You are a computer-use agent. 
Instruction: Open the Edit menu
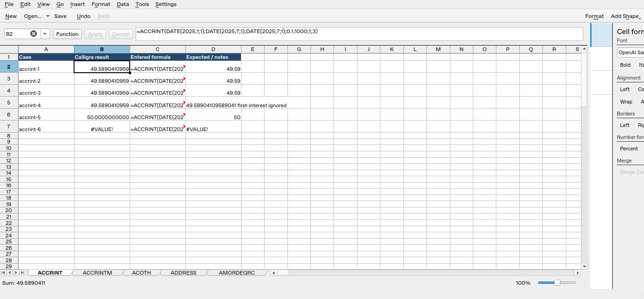(x=25, y=4)
